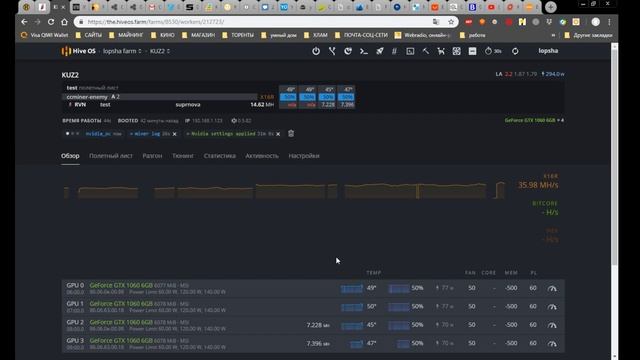Open the Активность tab
Image resolution: width=640 pixels, height=360 pixels.
point(262,156)
